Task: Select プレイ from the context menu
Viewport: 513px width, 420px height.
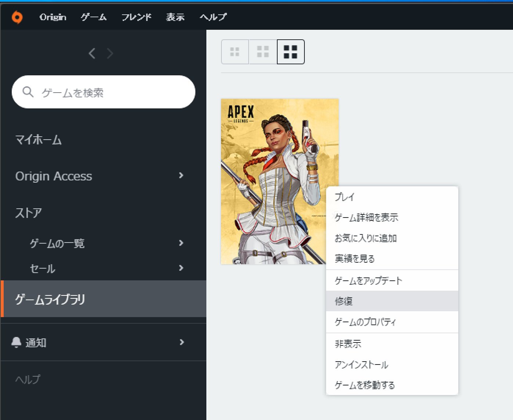Action: pos(392,197)
